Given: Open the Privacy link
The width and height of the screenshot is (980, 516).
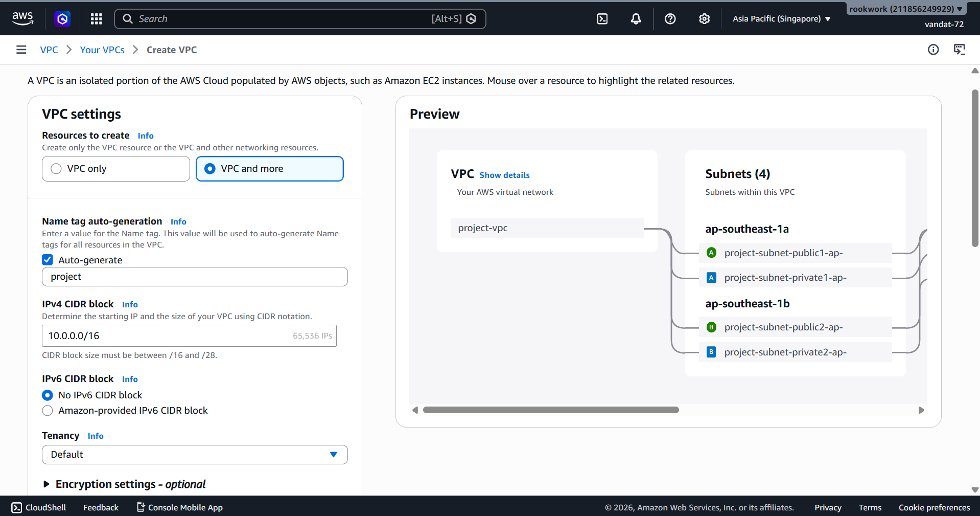Looking at the screenshot, I should pos(828,507).
